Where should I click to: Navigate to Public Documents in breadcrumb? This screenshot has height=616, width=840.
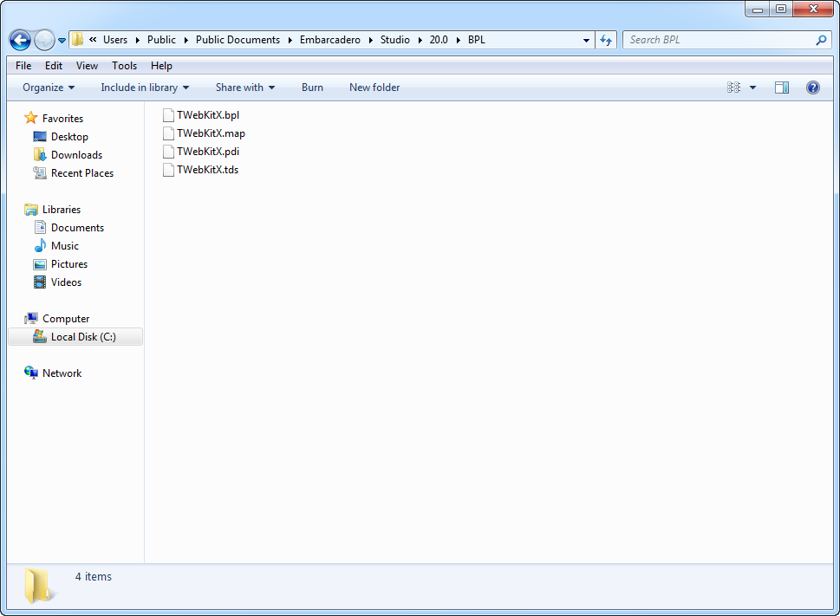coord(238,40)
